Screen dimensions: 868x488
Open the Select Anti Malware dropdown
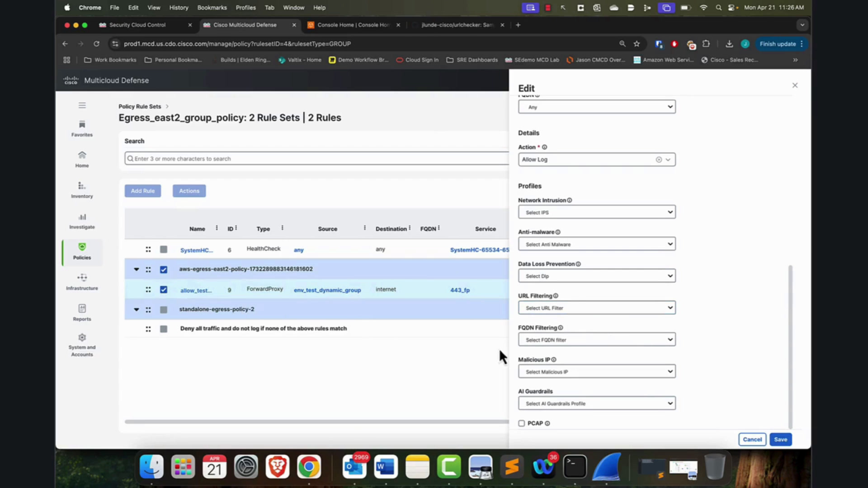pyautogui.click(x=597, y=244)
